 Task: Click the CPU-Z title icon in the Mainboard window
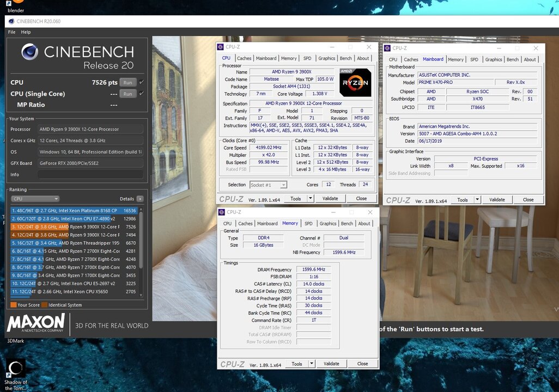point(387,48)
